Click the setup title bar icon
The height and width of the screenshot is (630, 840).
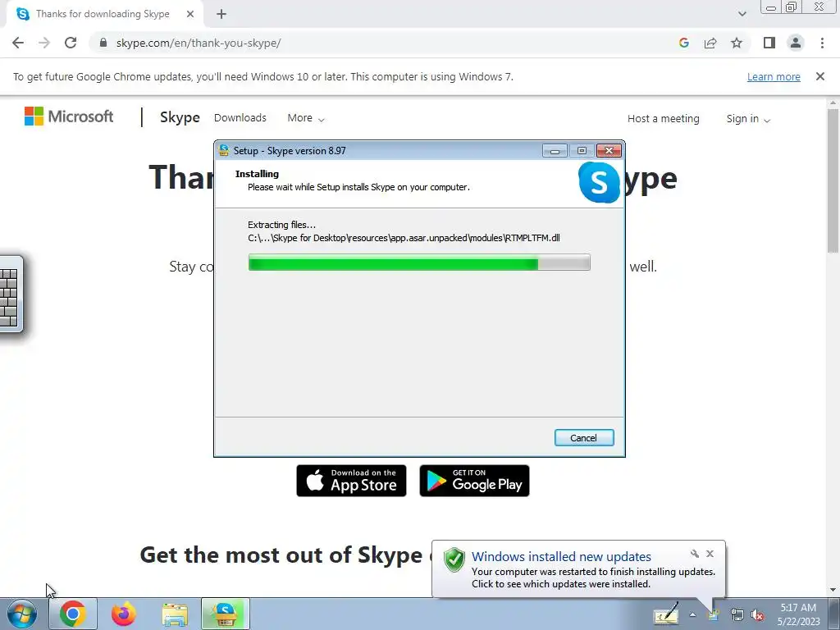[224, 151]
